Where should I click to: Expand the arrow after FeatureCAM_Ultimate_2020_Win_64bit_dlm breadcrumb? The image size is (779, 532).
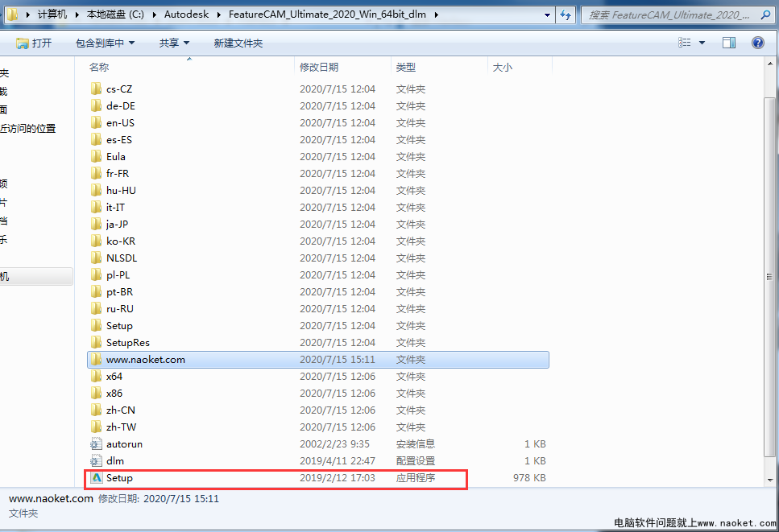436,14
